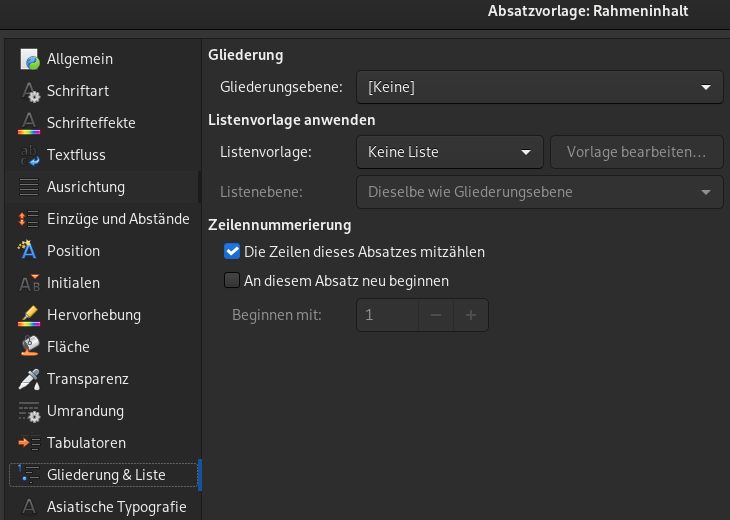Open Schrifteffekte via its icon

(x=30, y=123)
